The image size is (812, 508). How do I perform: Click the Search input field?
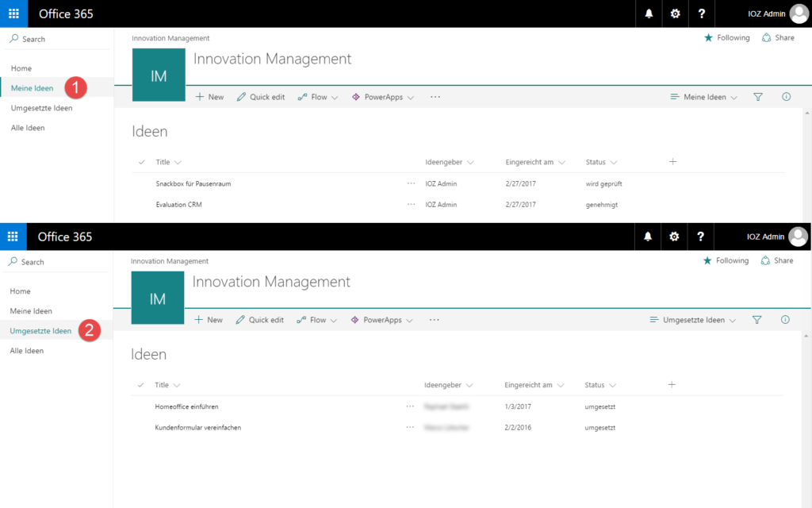pos(48,38)
